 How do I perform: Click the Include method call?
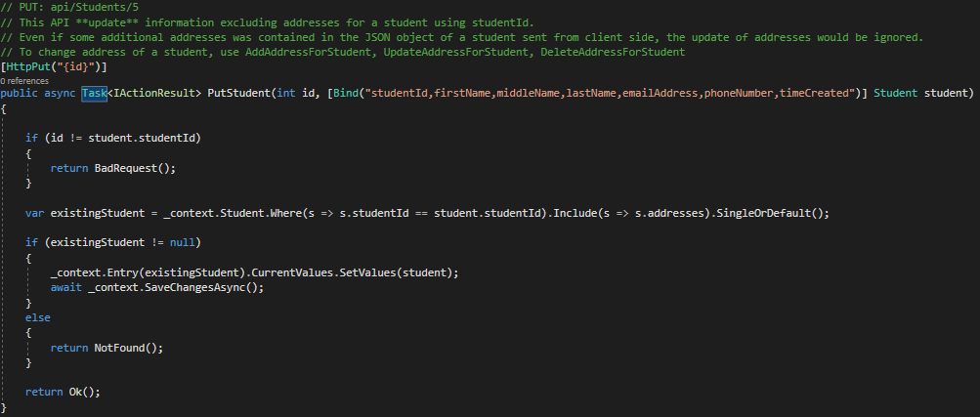(x=574, y=213)
